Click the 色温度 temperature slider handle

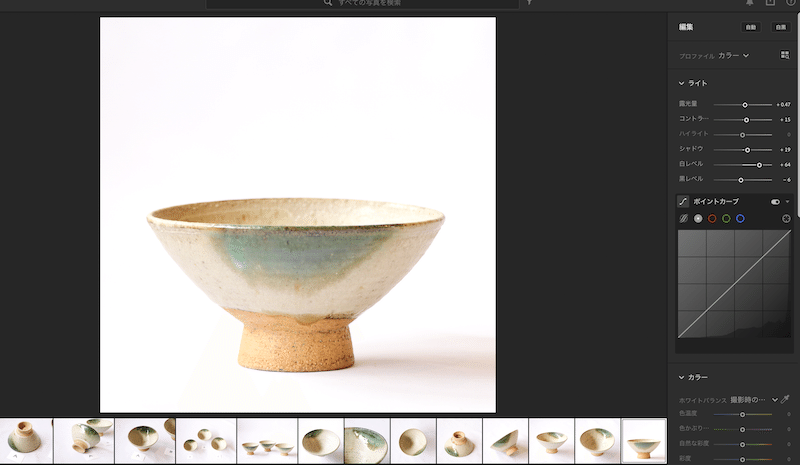tap(742, 414)
